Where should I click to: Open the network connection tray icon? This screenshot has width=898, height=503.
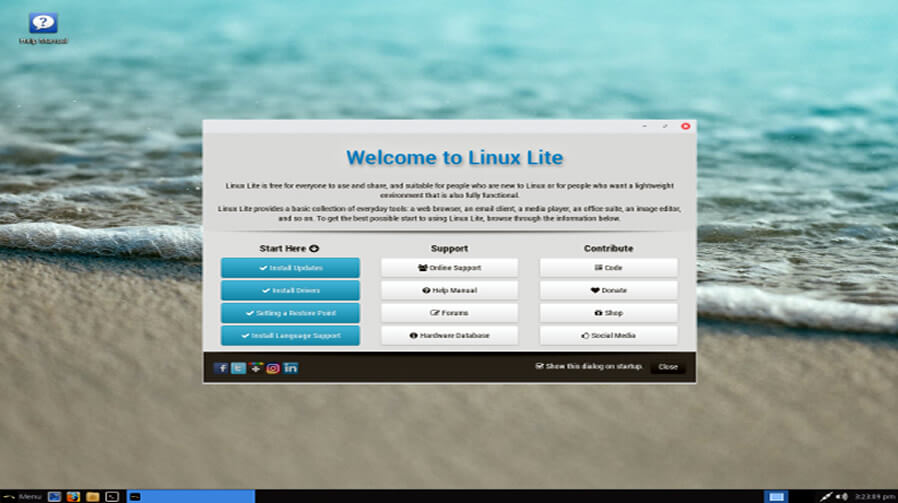coord(826,497)
